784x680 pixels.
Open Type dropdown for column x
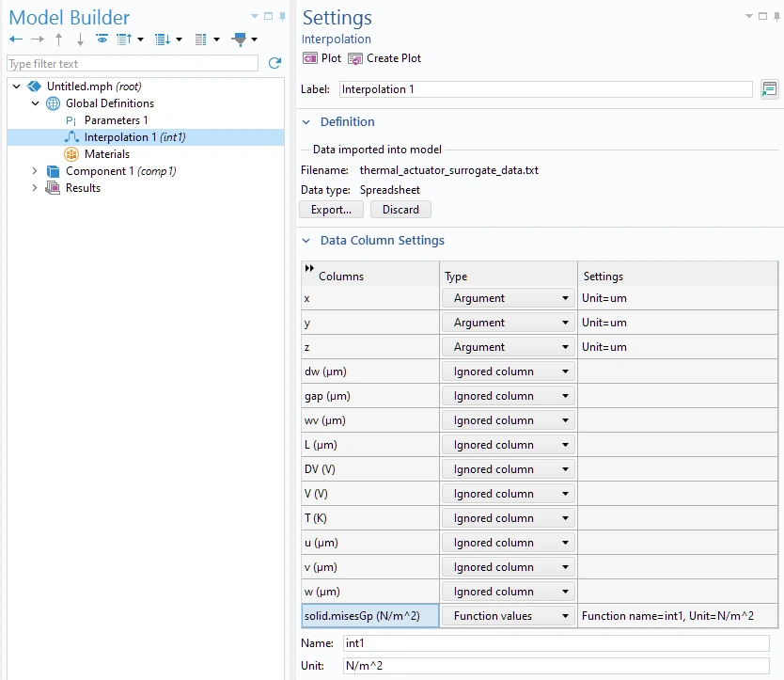(x=509, y=298)
